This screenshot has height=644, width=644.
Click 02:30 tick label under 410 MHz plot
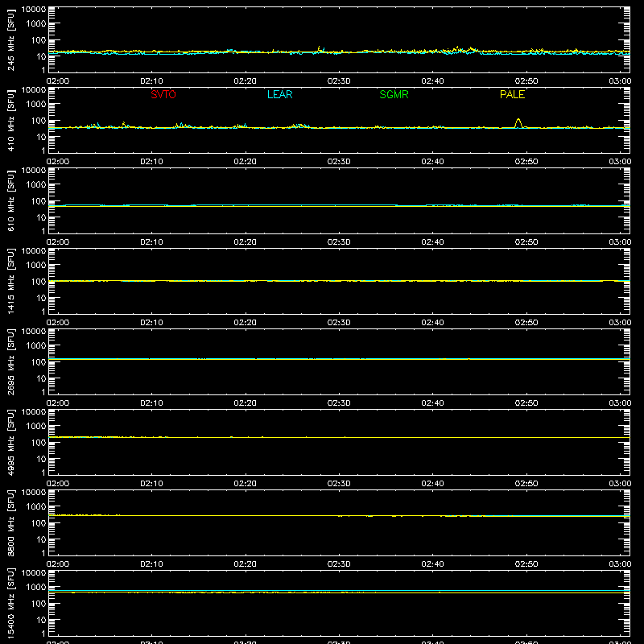(x=339, y=162)
